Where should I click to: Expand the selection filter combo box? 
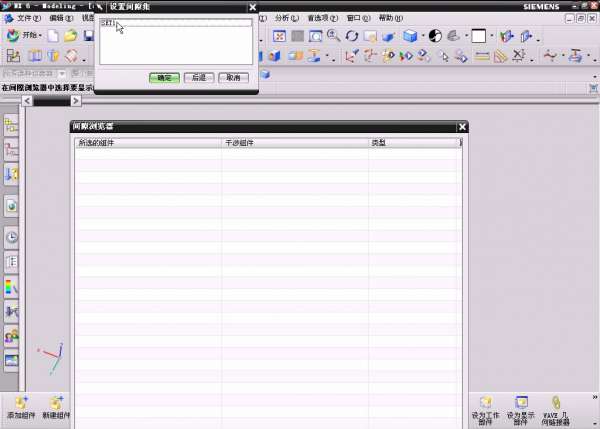(62, 74)
